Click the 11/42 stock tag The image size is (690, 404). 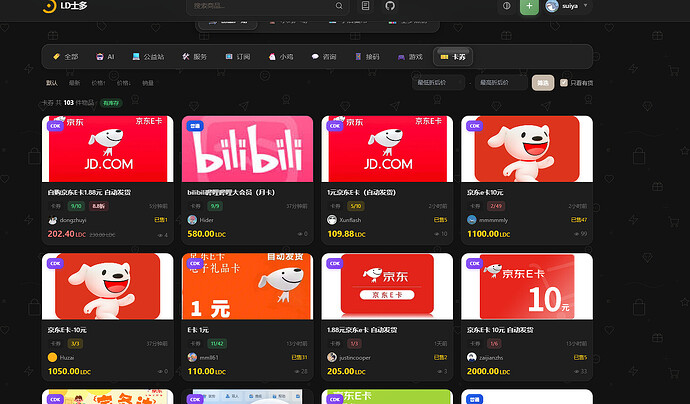[217, 344]
